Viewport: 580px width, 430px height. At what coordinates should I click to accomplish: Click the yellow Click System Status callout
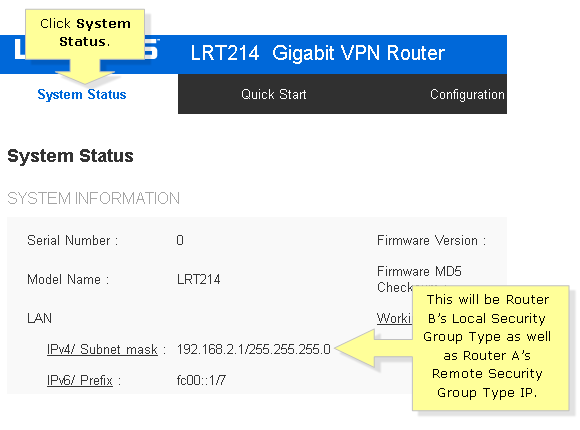pos(85,34)
